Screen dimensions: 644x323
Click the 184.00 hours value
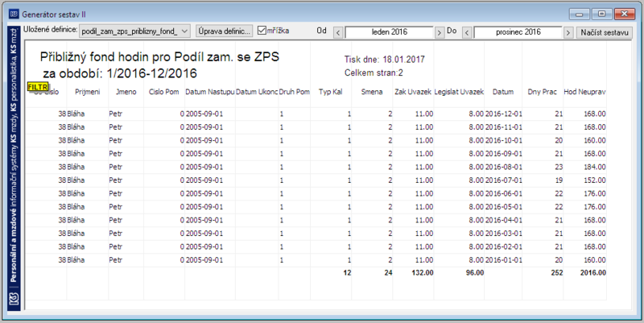click(595, 167)
